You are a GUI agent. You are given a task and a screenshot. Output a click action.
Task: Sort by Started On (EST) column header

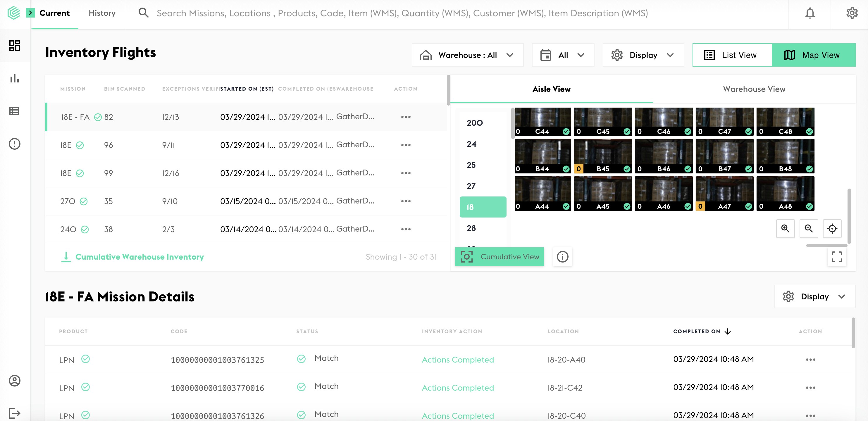(247, 89)
